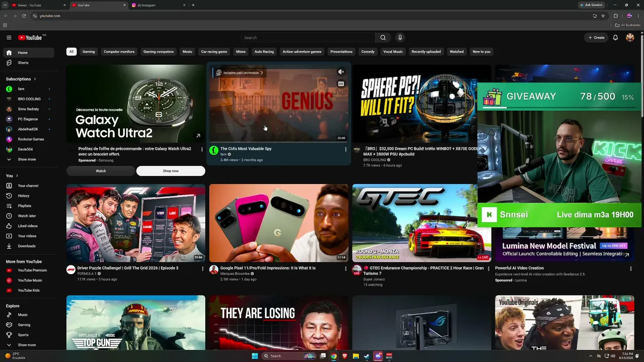Open the new tab with plus button
This screenshot has height=362, width=644.
(x=193, y=5)
